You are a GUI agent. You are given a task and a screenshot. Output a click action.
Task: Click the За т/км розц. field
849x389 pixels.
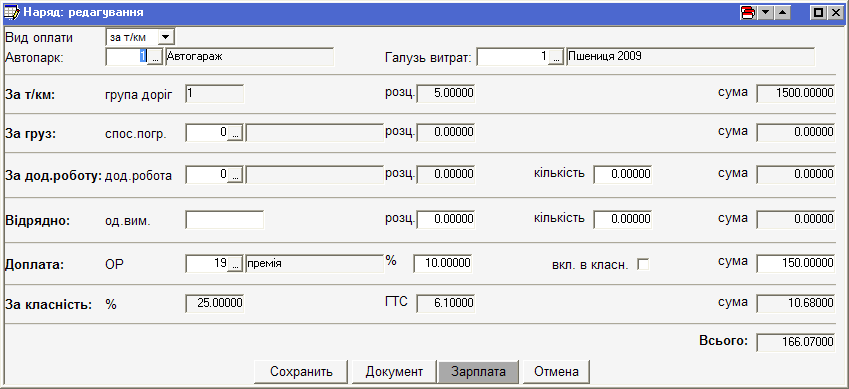coord(446,94)
